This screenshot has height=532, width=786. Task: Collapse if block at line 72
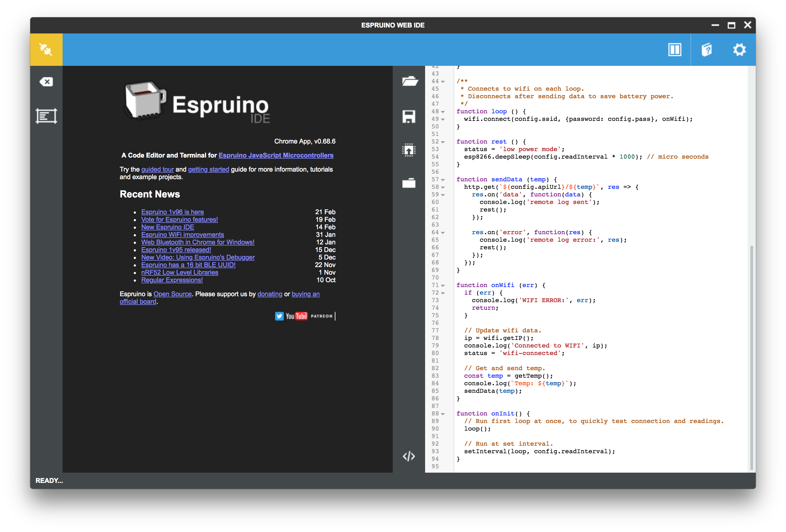[443, 293]
